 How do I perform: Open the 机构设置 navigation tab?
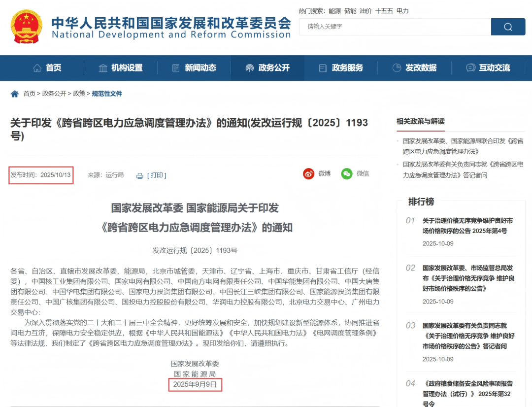[x=121, y=68]
